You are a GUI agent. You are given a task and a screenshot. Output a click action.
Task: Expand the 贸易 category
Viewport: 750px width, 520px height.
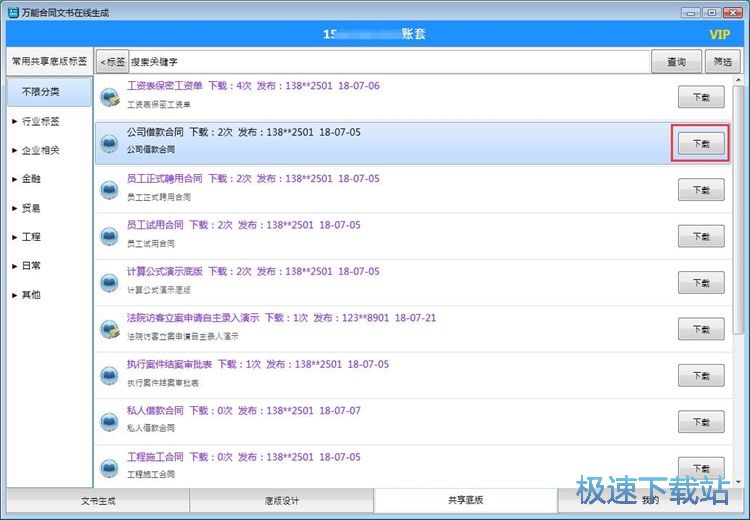[x=14, y=208]
